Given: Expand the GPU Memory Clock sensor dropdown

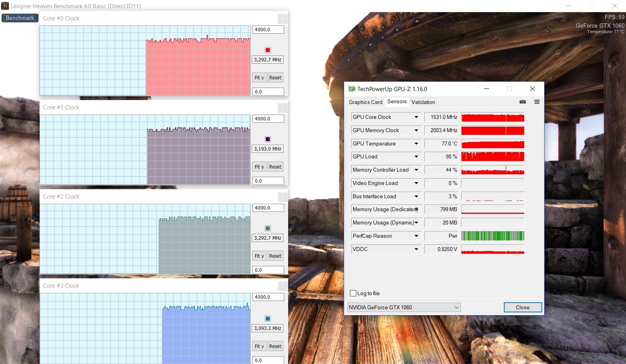Looking at the screenshot, I should tap(416, 130).
